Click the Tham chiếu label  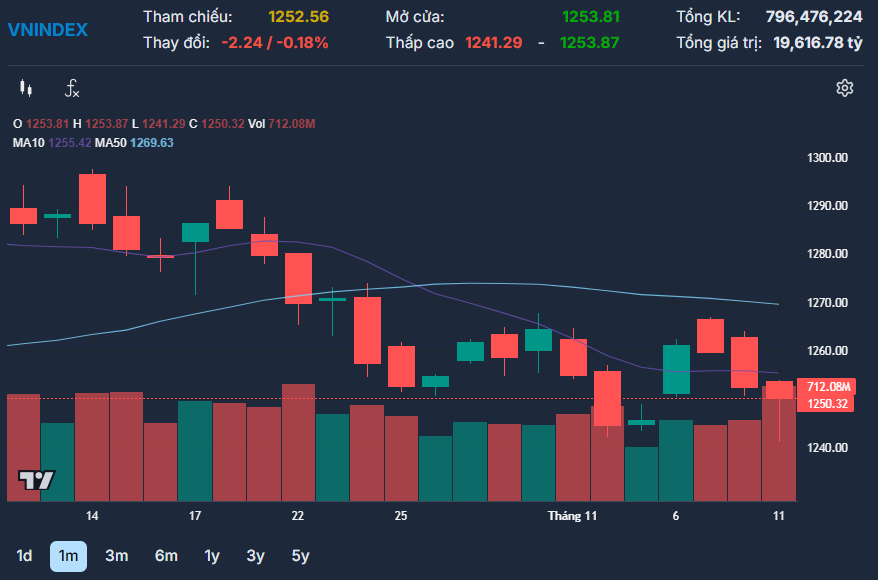coord(188,17)
